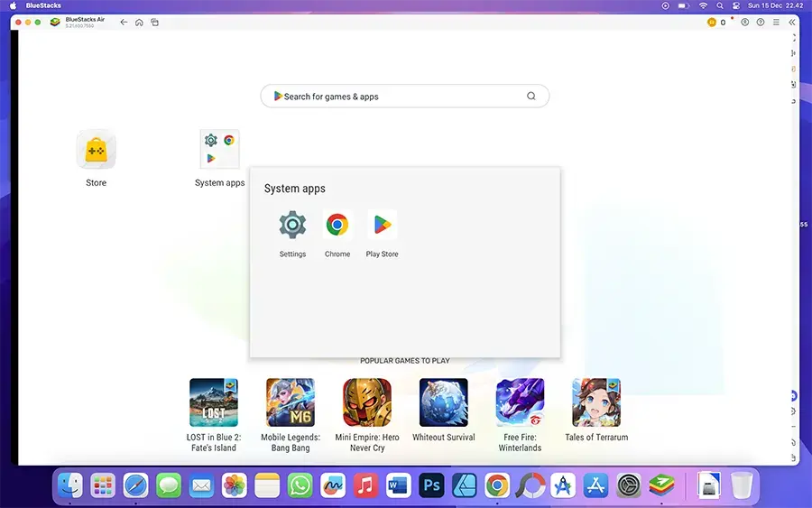This screenshot has height=508, width=812.
Task: Launch Play Store in System apps
Action: [x=383, y=225]
